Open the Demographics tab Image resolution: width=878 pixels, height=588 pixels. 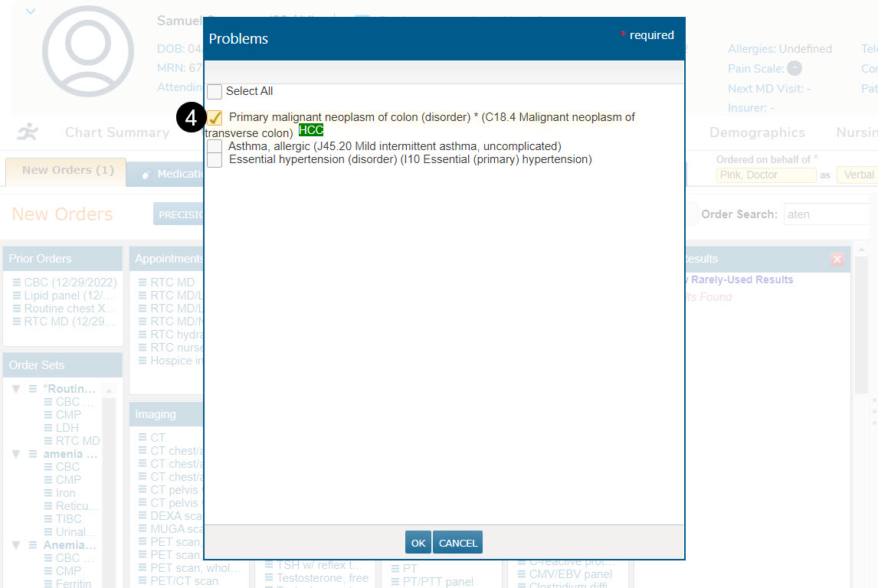click(756, 132)
